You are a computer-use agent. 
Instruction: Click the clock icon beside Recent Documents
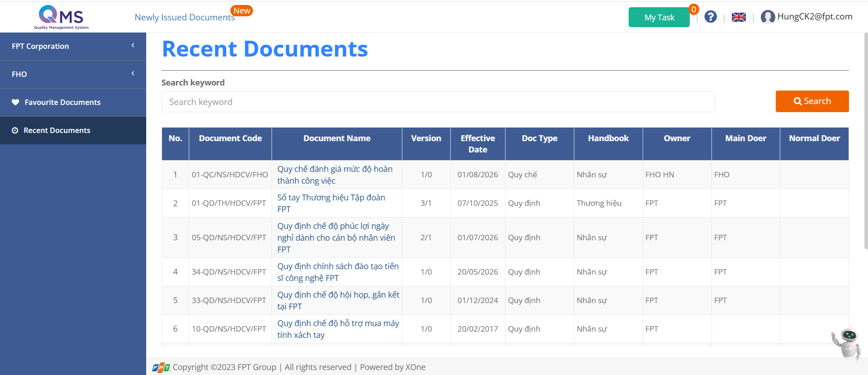point(15,130)
